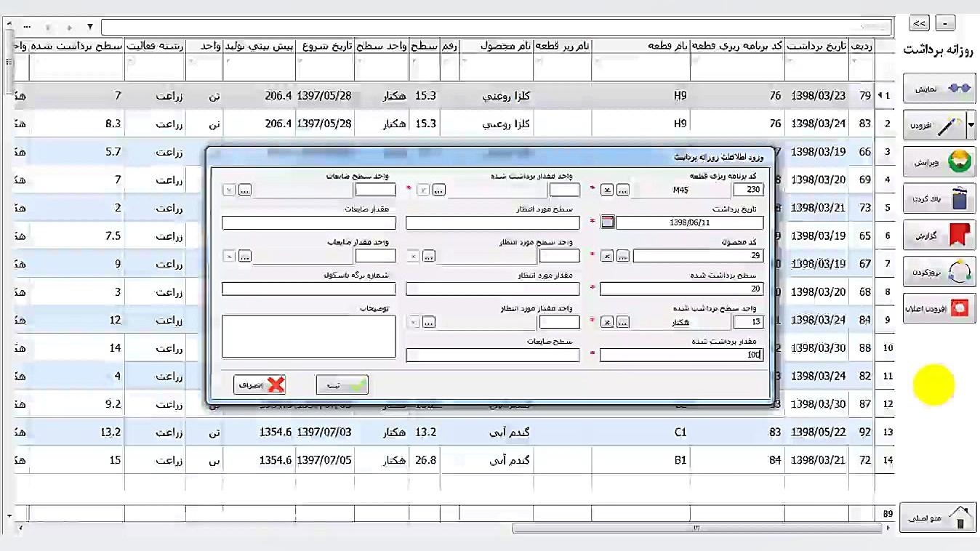Click the minus button above sidebar
This screenshot has height=551, width=980.
(945, 23)
